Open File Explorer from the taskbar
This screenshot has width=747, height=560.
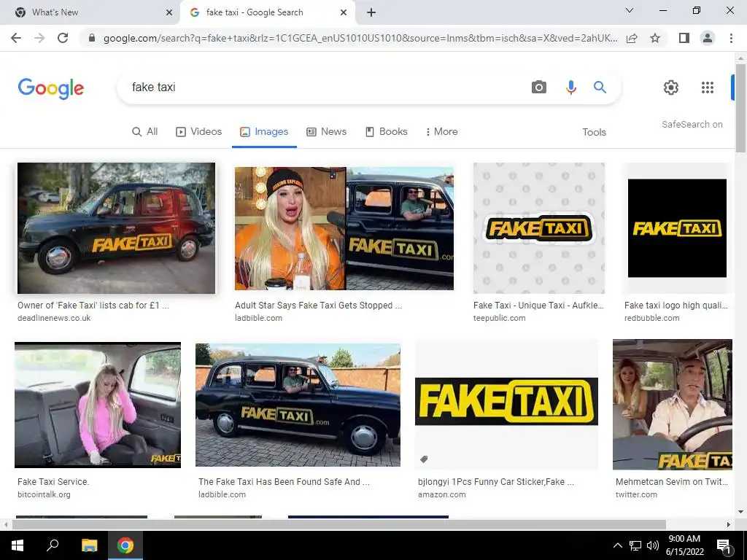pos(89,545)
